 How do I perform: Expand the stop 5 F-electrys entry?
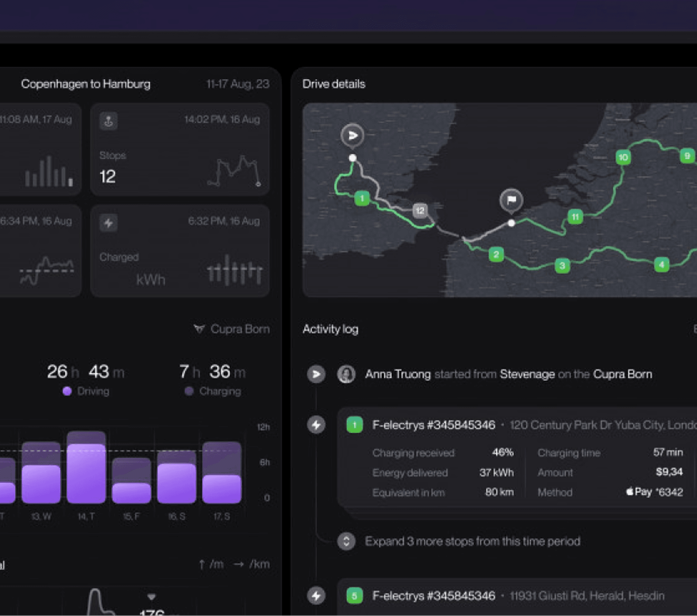[517, 596]
